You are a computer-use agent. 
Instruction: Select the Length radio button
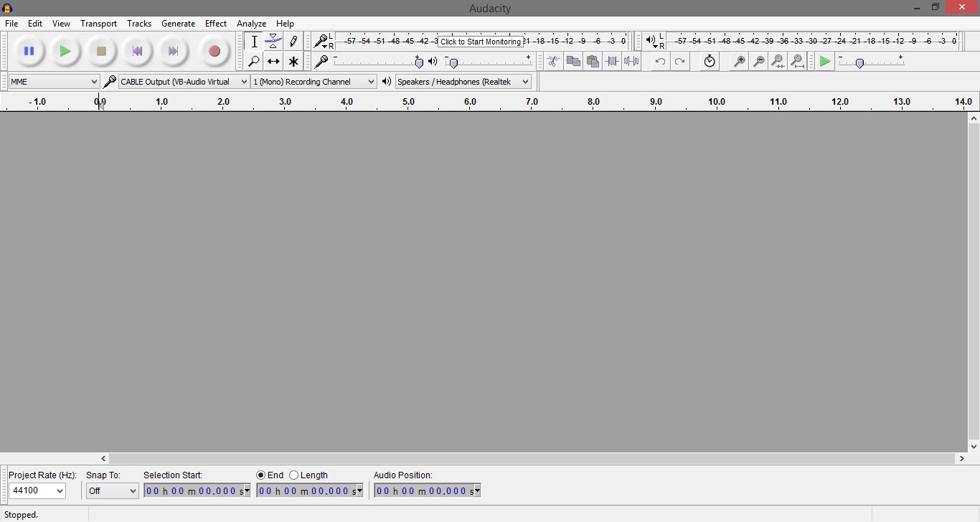pos(294,475)
